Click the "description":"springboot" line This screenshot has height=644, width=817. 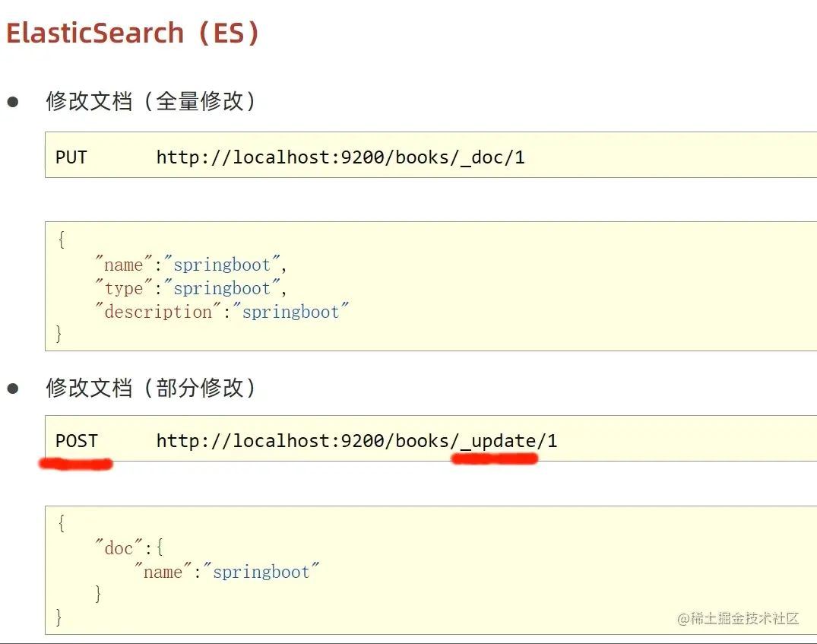click(x=222, y=311)
